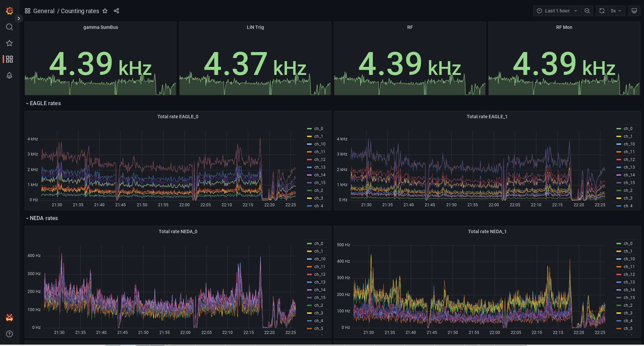Zoom out the time range with magnifier icon
Screen dimensions: 644x346
point(587,10)
